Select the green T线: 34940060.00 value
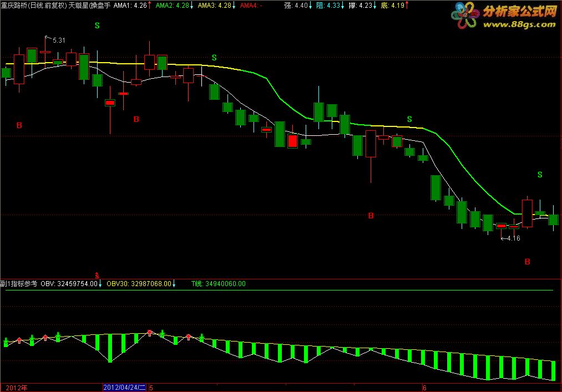562x392 pixels. click(x=219, y=284)
